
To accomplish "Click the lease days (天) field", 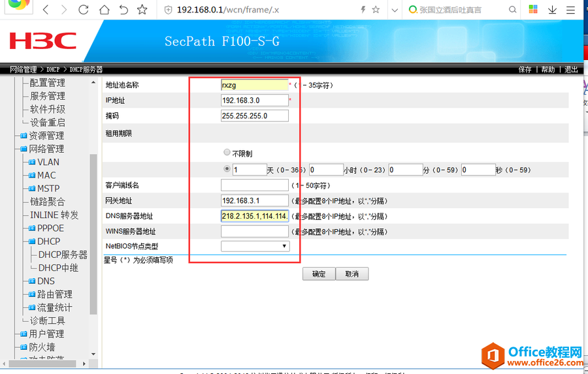I will tap(250, 170).
